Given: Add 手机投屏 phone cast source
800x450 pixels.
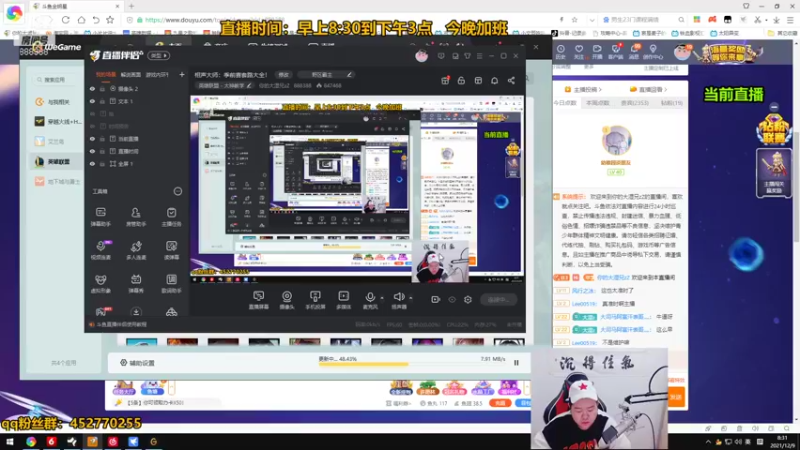Looking at the screenshot, I should 315,300.
